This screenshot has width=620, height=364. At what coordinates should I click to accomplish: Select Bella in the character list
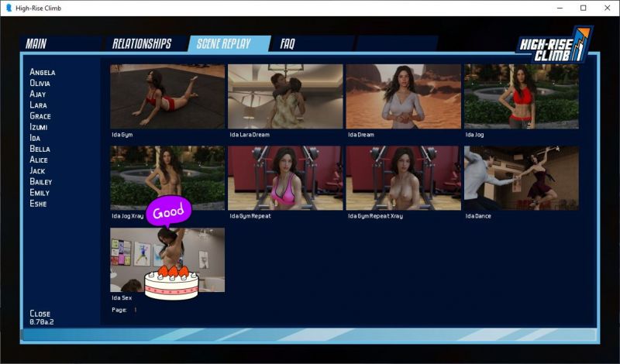(x=40, y=149)
